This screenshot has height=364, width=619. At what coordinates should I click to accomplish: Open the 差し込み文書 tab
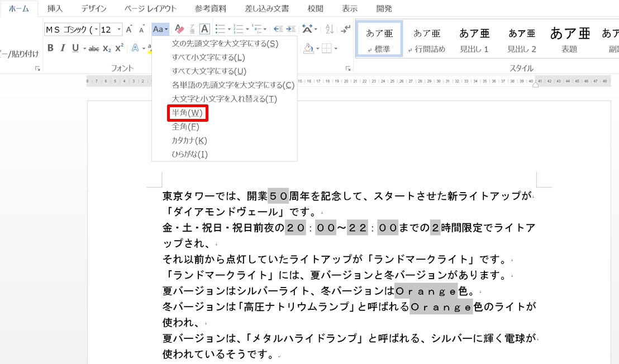(267, 8)
